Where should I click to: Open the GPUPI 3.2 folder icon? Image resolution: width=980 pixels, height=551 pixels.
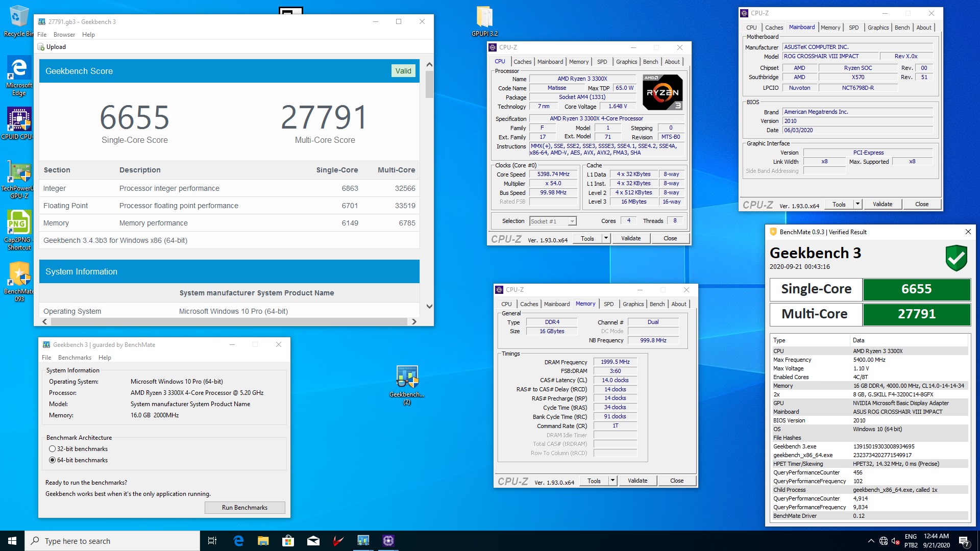pyautogui.click(x=484, y=21)
